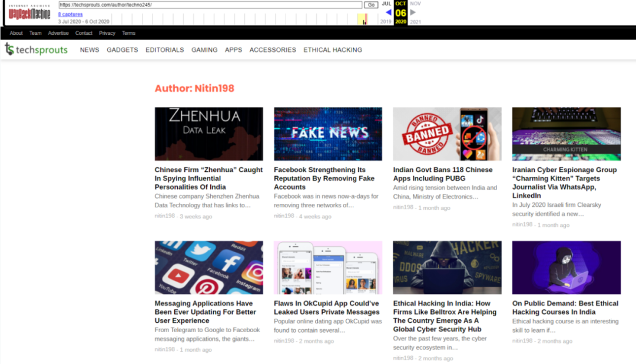
Task: Open the Team link in top bar
Action: pyautogui.click(x=35, y=33)
